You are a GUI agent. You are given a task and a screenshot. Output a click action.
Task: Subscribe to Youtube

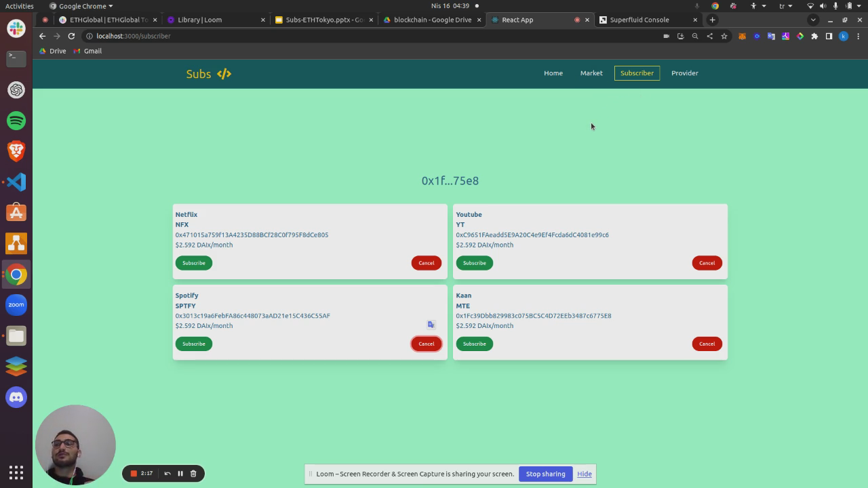(475, 263)
